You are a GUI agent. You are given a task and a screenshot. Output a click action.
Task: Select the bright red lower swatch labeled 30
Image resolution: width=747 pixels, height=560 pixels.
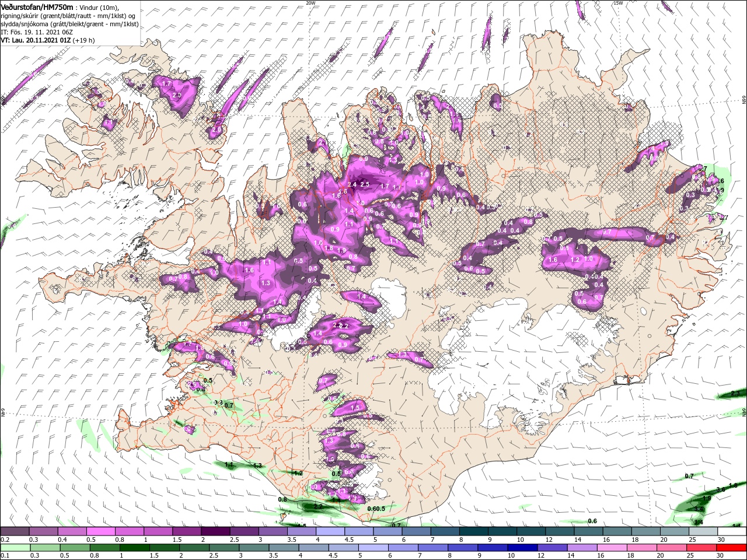pos(731,548)
